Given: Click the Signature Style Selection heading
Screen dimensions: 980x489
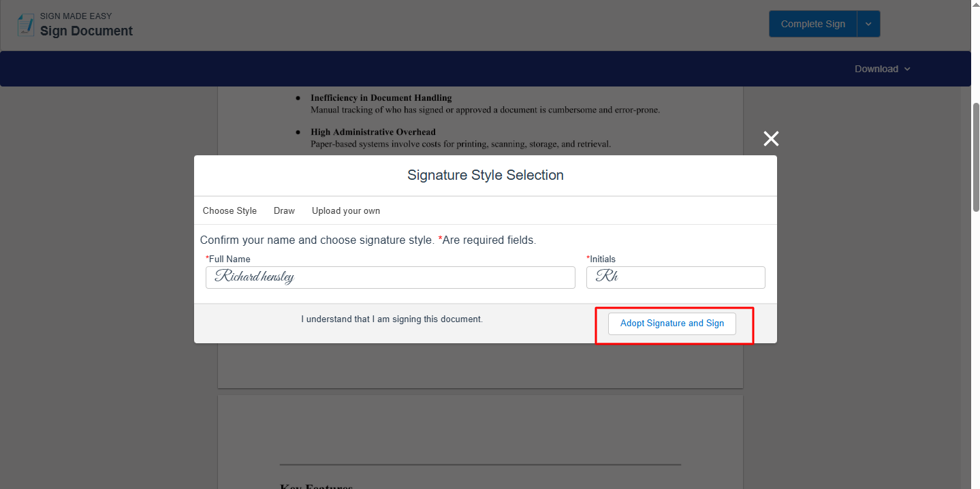Looking at the screenshot, I should point(486,175).
